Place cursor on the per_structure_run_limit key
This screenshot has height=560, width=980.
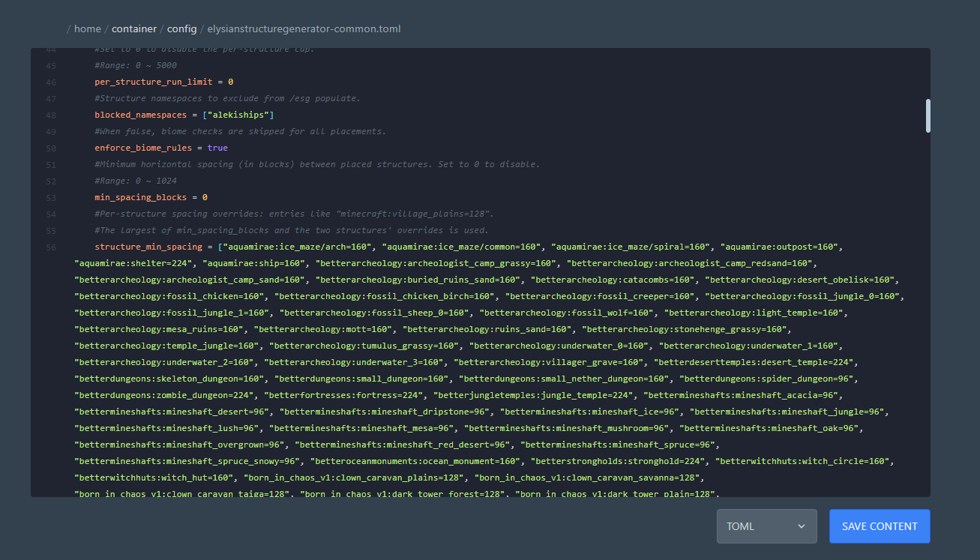point(154,82)
